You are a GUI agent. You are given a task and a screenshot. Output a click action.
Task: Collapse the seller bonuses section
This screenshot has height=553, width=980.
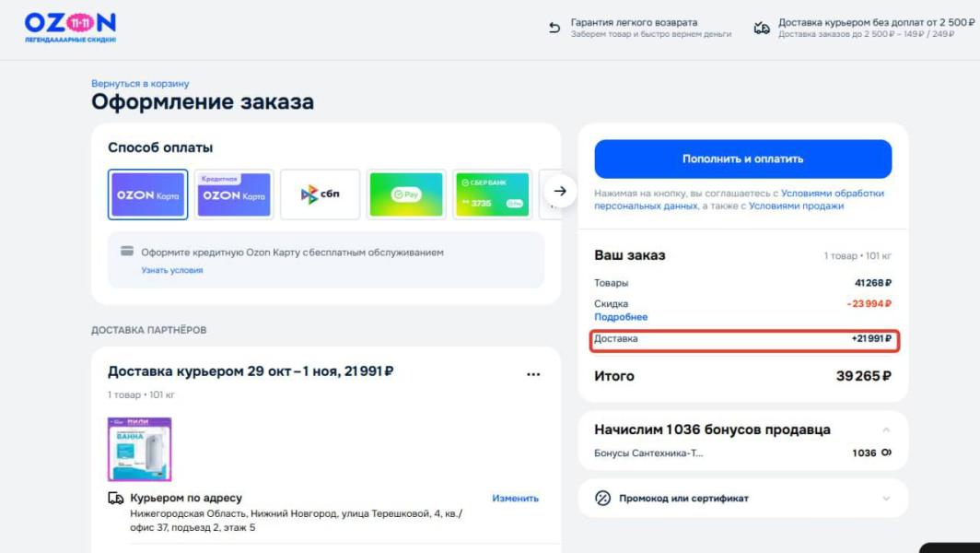point(886,429)
